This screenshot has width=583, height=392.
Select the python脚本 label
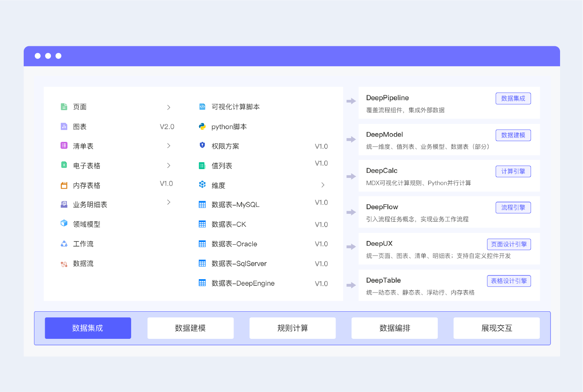(229, 127)
